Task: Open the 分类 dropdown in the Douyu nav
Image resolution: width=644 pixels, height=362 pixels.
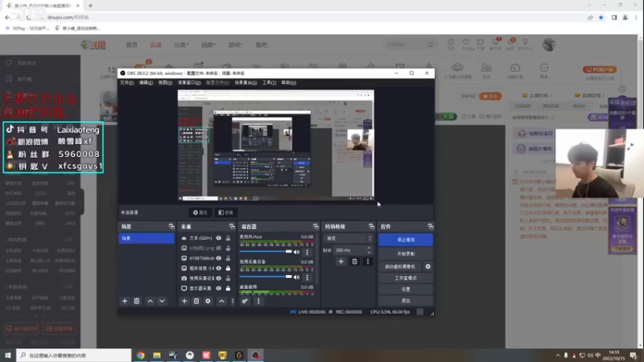Action: 181,45
